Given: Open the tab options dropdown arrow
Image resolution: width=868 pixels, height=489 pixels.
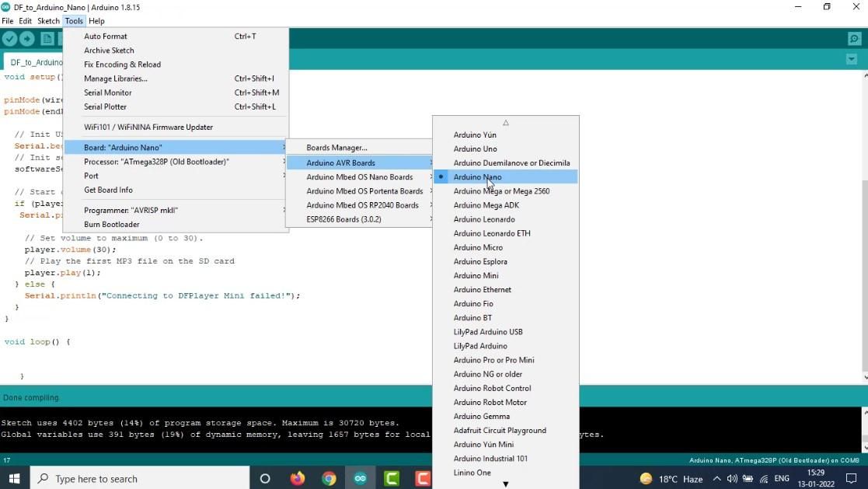Looking at the screenshot, I should point(852,59).
